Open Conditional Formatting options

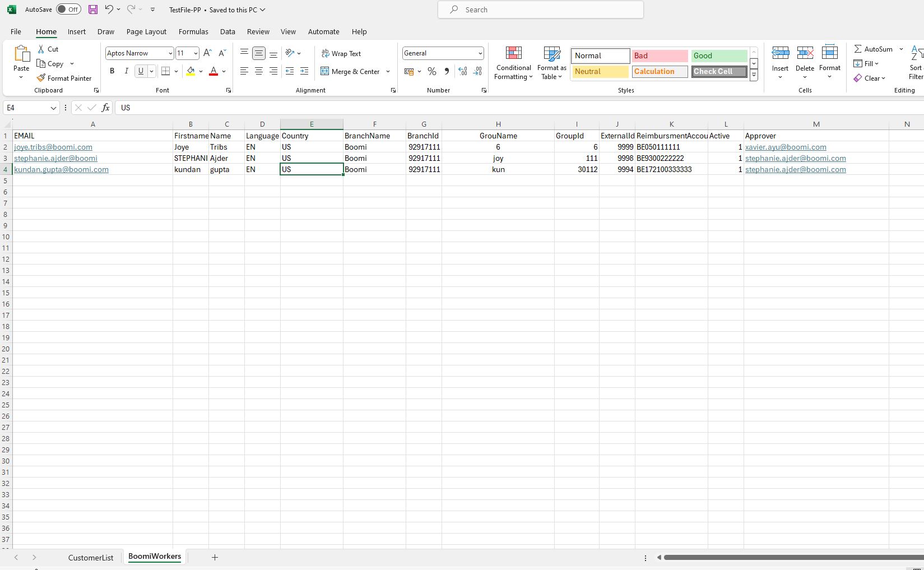[513, 63]
